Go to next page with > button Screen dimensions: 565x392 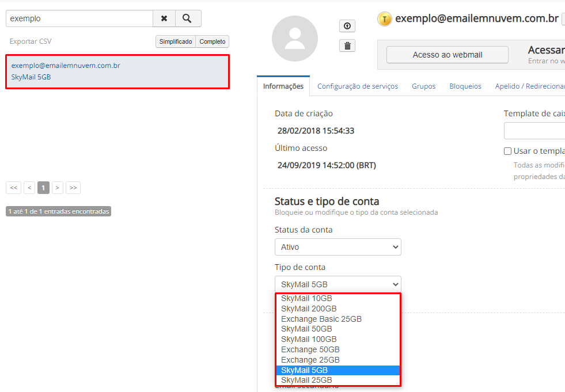point(57,188)
